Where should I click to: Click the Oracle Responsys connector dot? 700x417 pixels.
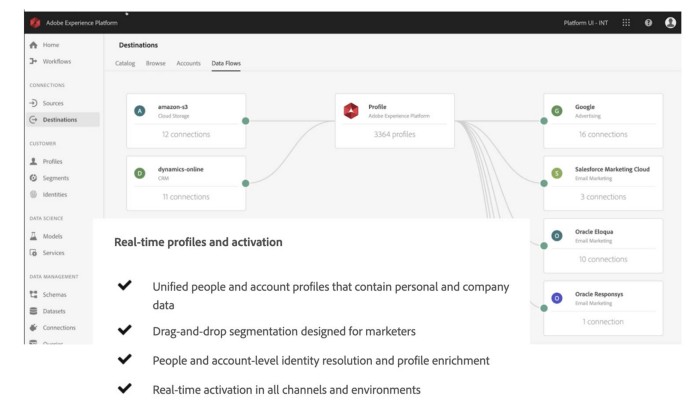tap(544, 308)
